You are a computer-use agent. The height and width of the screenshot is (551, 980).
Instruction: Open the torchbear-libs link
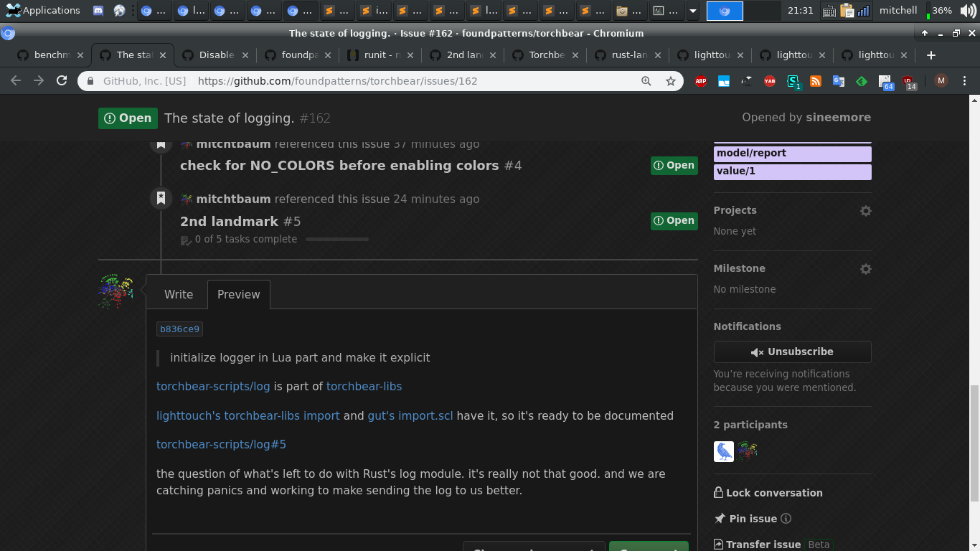pos(364,387)
